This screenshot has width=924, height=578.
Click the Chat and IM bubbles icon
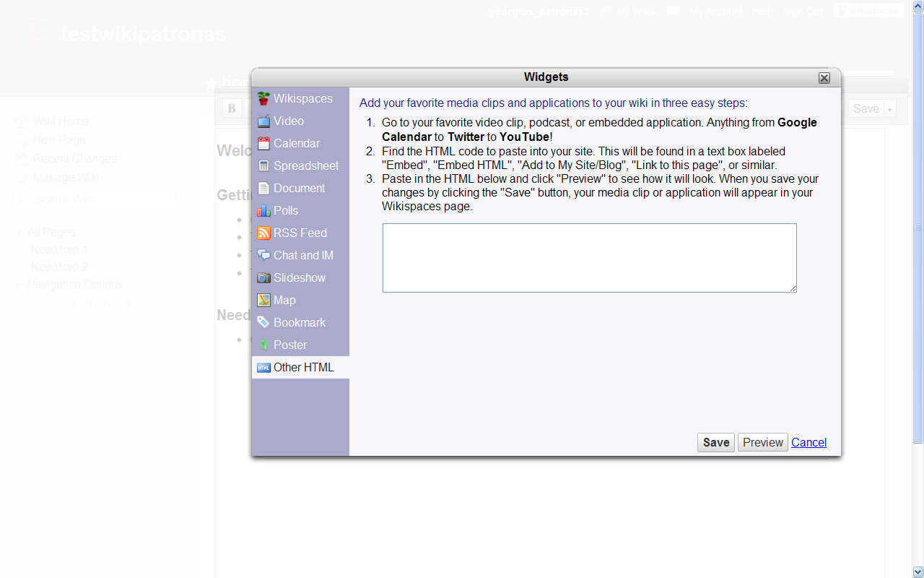coord(263,255)
